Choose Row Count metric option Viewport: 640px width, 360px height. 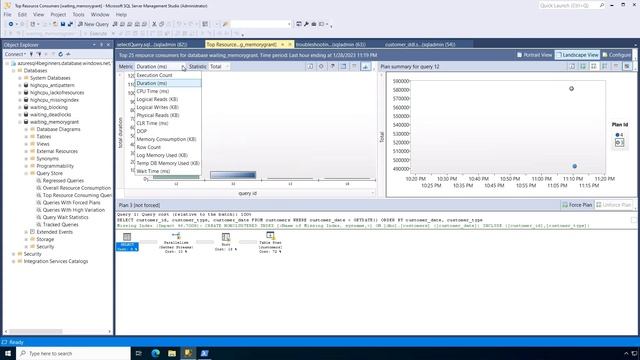pos(168,147)
